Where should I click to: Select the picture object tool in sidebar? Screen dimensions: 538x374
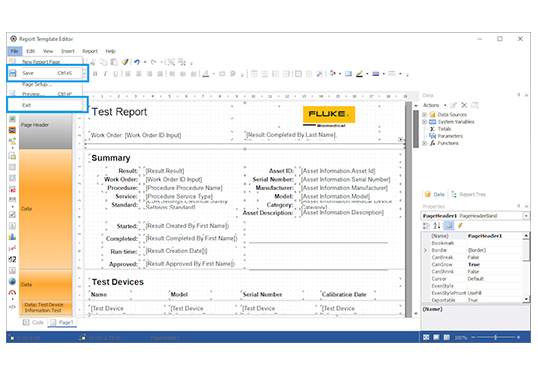[x=12, y=119]
